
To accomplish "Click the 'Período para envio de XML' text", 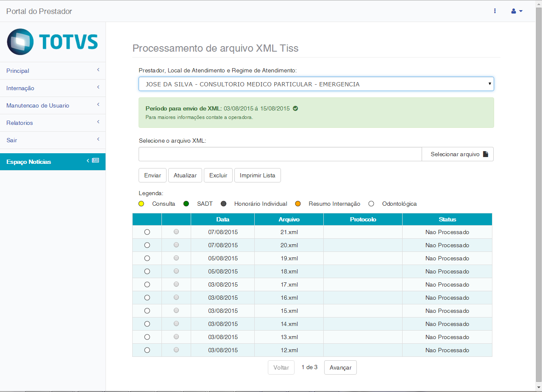I will (x=183, y=108).
